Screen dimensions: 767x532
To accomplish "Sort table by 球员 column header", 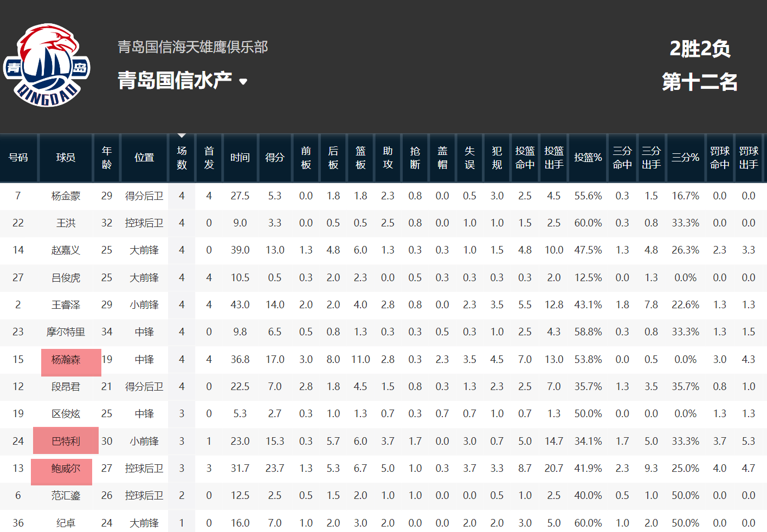I will pos(66,158).
